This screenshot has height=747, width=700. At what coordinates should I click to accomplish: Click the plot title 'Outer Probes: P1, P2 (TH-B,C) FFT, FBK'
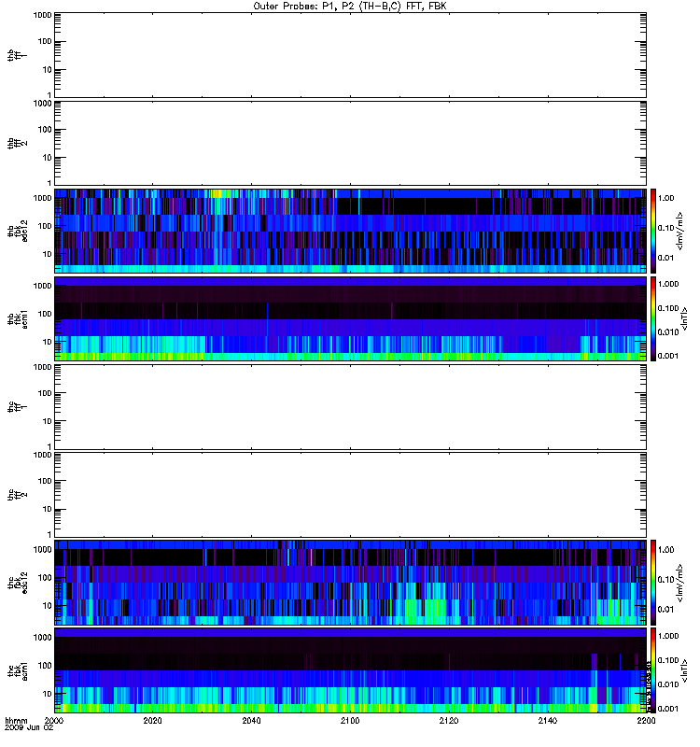(349, 7)
